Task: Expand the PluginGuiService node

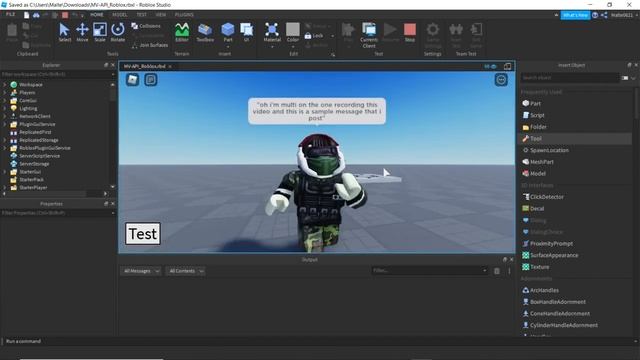Action: (x=5, y=124)
